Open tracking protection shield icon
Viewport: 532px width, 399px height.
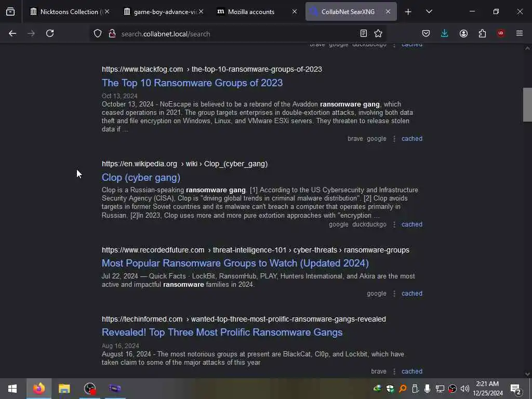tap(98, 34)
